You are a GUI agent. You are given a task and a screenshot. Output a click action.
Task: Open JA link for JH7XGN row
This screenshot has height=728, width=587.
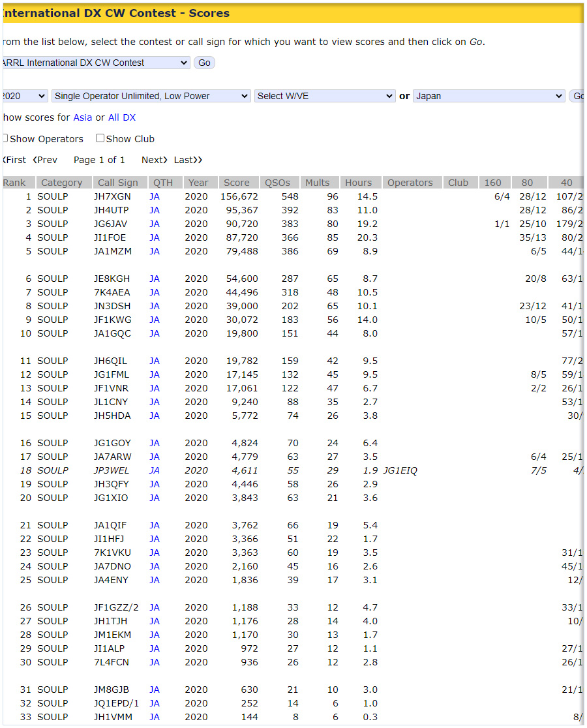point(155,196)
